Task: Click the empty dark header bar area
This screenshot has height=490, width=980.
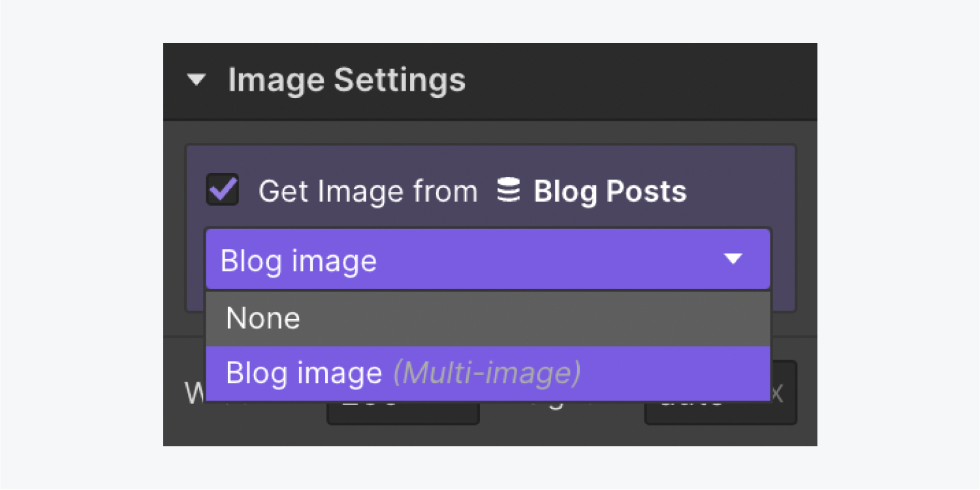Action: coord(640,81)
